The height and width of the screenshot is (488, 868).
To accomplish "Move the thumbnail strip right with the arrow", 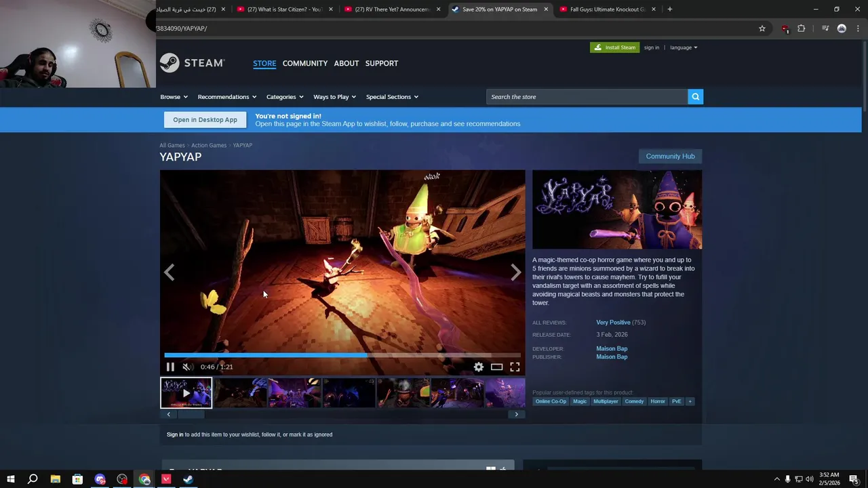I will point(516,414).
